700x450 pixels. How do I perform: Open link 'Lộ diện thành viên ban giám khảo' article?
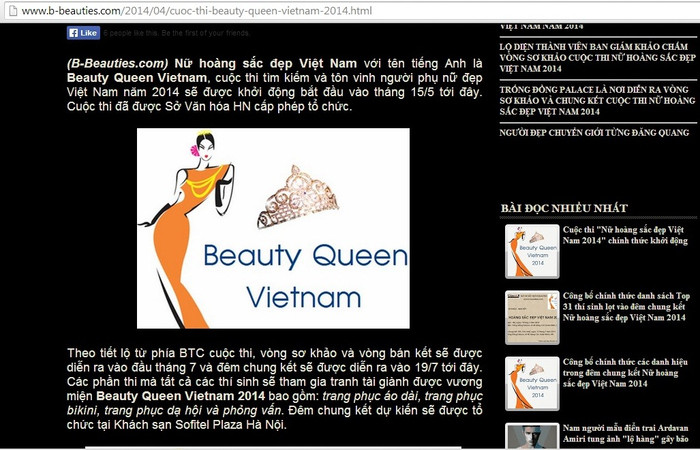click(x=597, y=57)
